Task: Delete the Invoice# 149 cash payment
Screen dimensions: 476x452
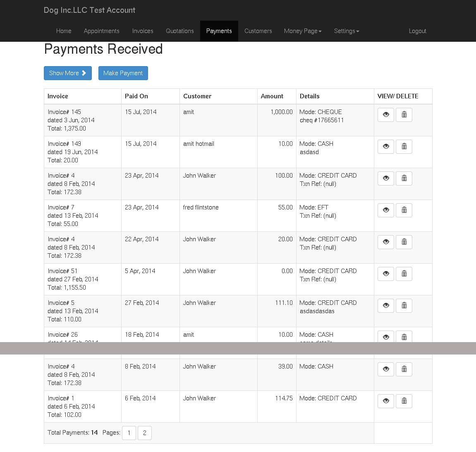Action: click(404, 147)
